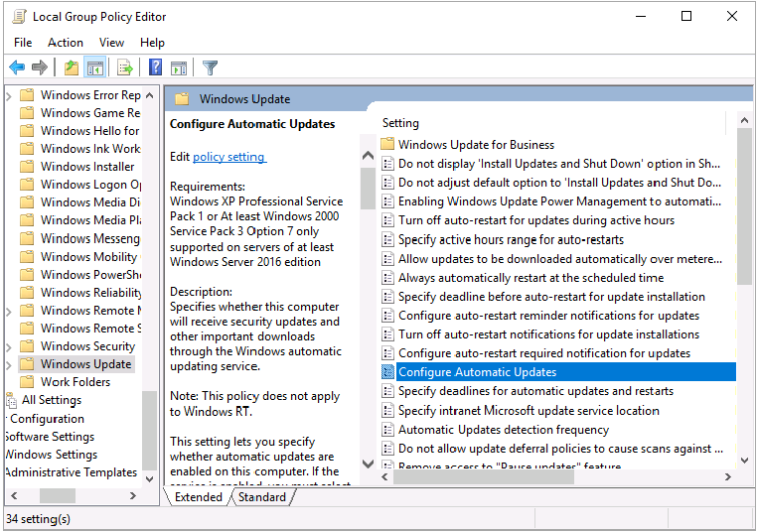
Task: Click folder icon beside Windows PowerShell
Action: click(27, 274)
